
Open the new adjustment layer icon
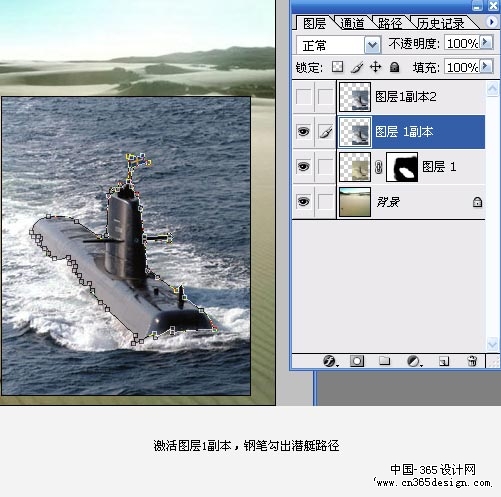coord(414,361)
